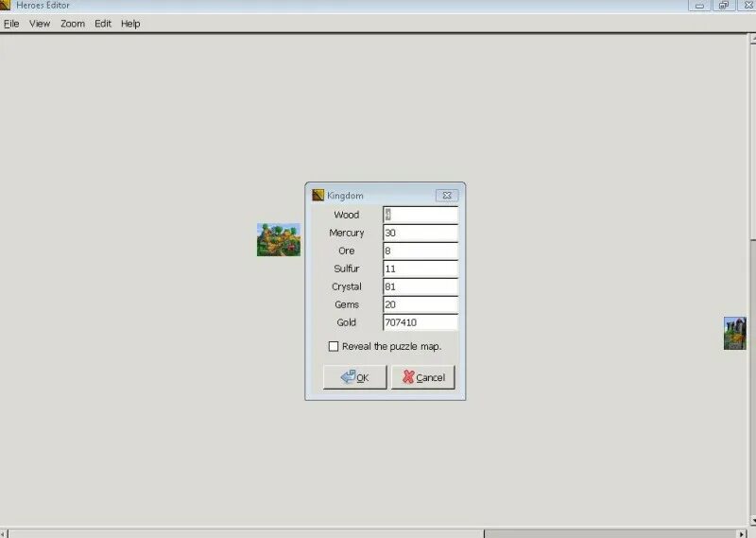
Task: Click the Kingdom dialog title icon
Action: pos(318,195)
